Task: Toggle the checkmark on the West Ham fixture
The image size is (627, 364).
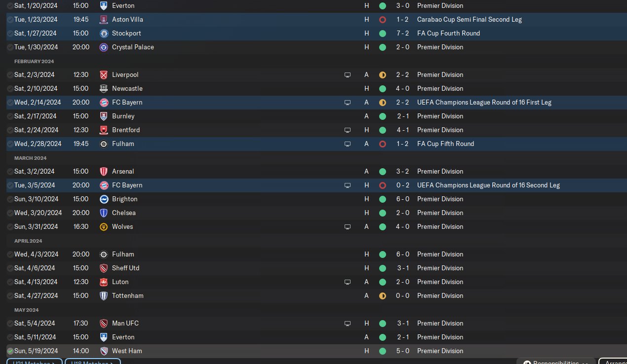Action: tap(10, 351)
